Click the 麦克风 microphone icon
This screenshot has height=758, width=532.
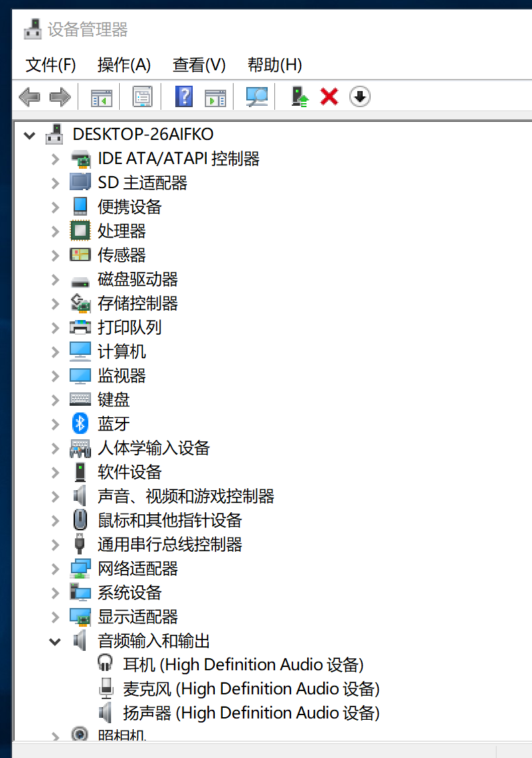106,688
